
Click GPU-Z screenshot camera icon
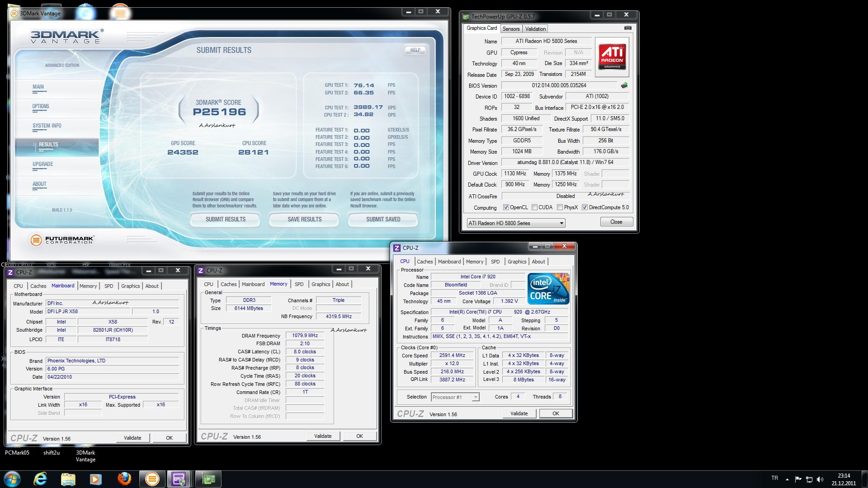click(627, 28)
